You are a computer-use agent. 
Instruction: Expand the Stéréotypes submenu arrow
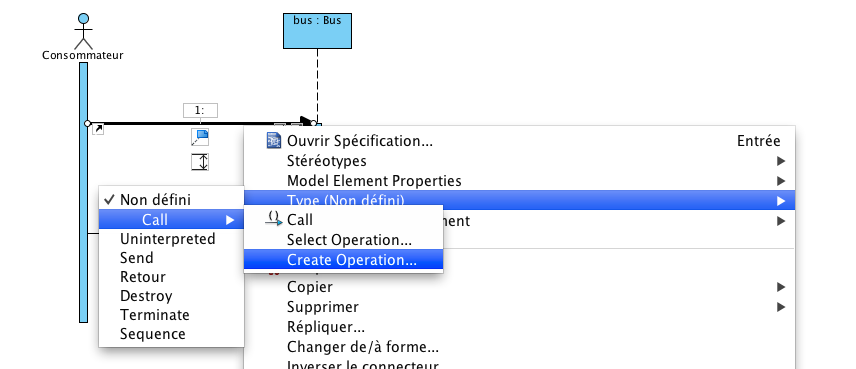coord(781,161)
